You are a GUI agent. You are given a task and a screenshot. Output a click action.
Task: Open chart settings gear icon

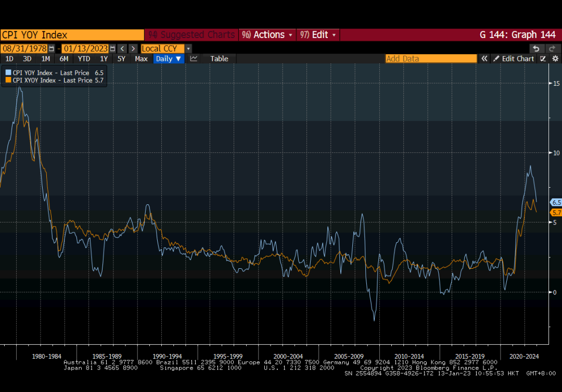click(555, 59)
